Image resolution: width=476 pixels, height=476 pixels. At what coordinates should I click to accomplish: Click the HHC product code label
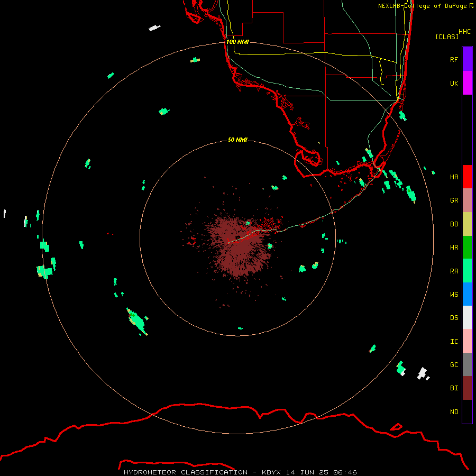[x=464, y=32]
